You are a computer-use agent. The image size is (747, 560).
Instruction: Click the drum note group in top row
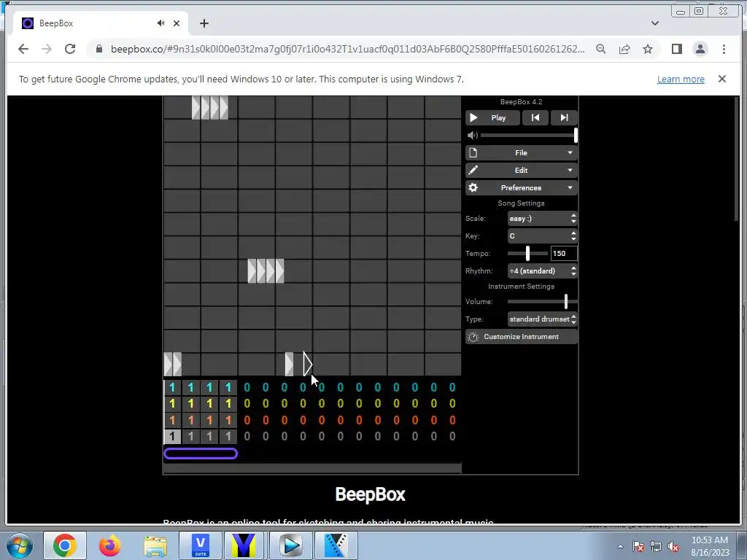click(x=210, y=108)
